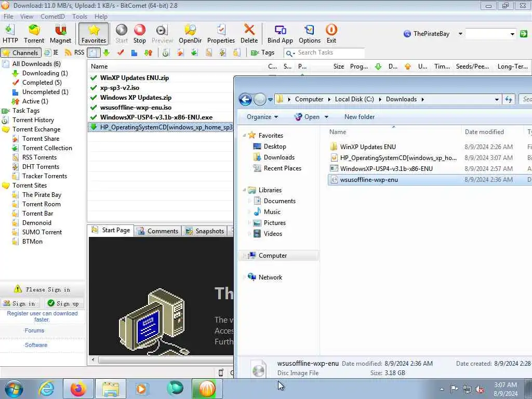Select Completed (5) in sidebar
Screen dimensions: 532x399
pyautogui.click(x=42, y=83)
